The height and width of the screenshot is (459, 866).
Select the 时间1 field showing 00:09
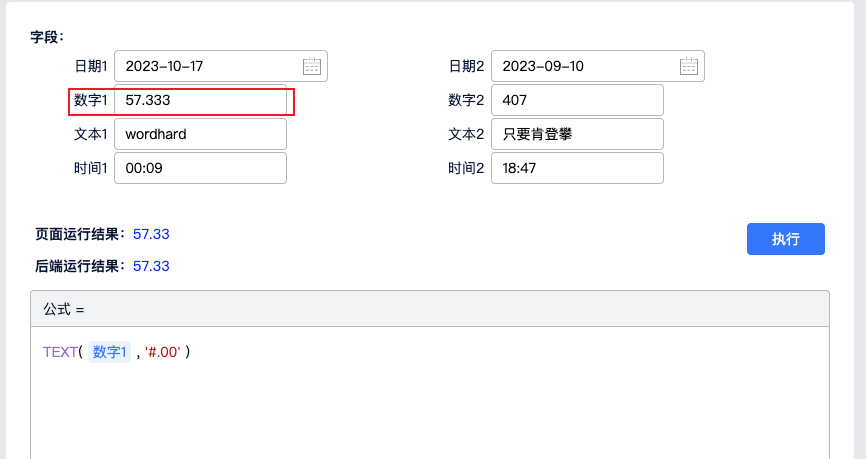pos(200,168)
